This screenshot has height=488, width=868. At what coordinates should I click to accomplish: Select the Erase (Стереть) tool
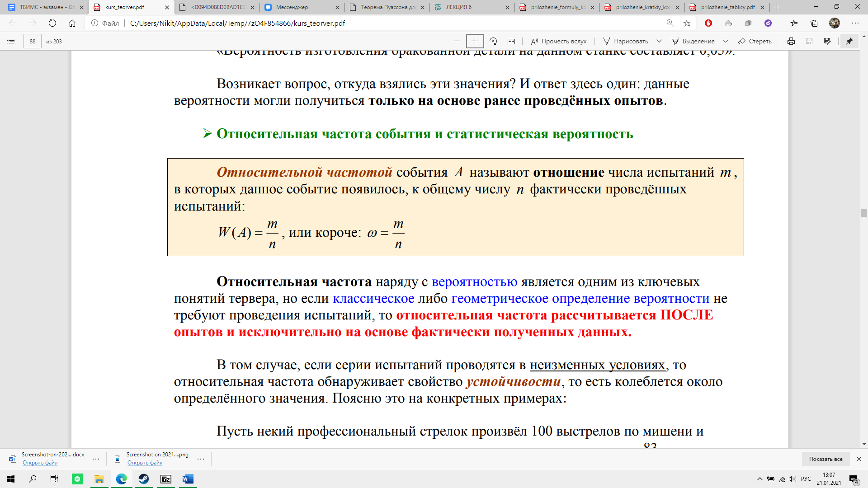pyautogui.click(x=755, y=41)
